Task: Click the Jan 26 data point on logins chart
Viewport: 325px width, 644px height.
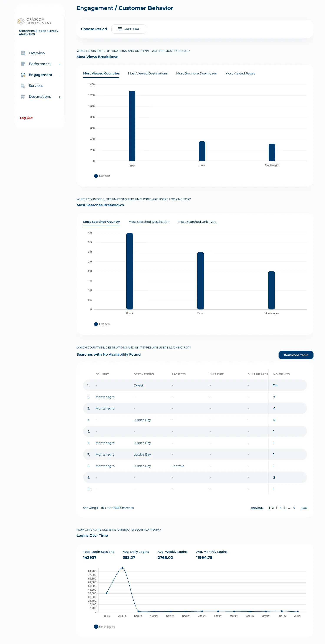Action: (x=202, y=611)
